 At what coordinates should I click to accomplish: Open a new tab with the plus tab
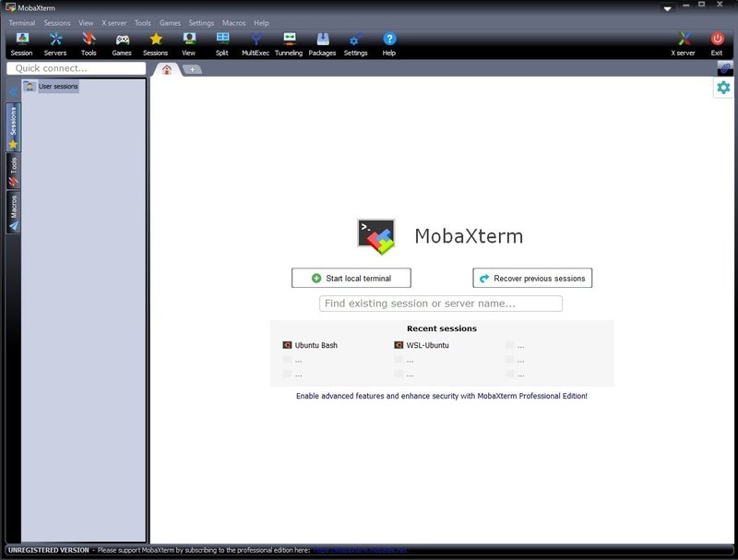click(192, 69)
